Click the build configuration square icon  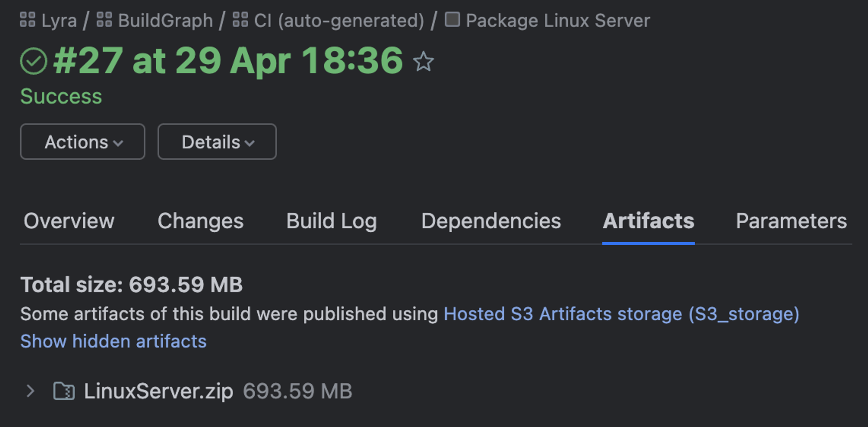click(x=452, y=20)
